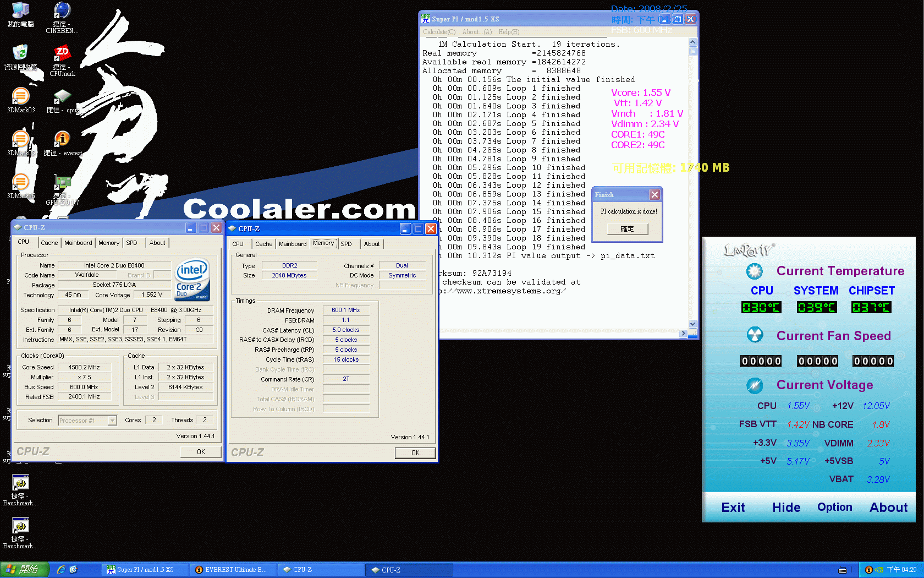Click the 'Wolfdale' code name value

(x=87, y=275)
